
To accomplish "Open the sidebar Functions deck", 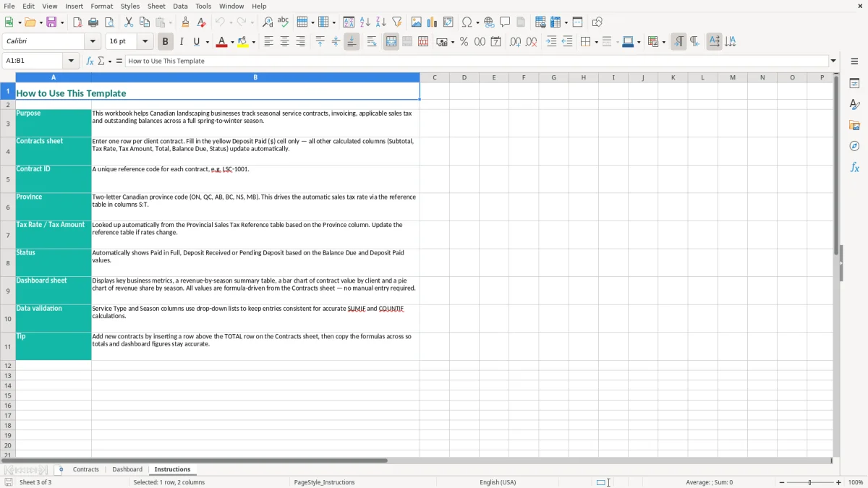I will coord(854,167).
